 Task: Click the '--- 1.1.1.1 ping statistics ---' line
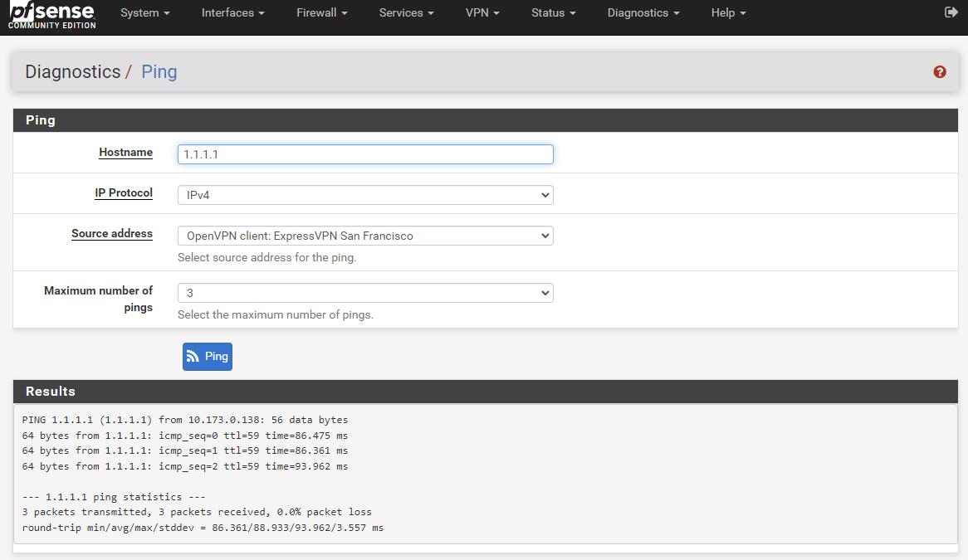(x=114, y=497)
